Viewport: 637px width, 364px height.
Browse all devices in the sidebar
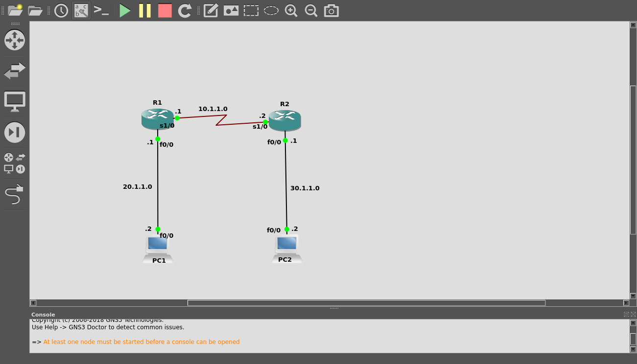(15, 162)
